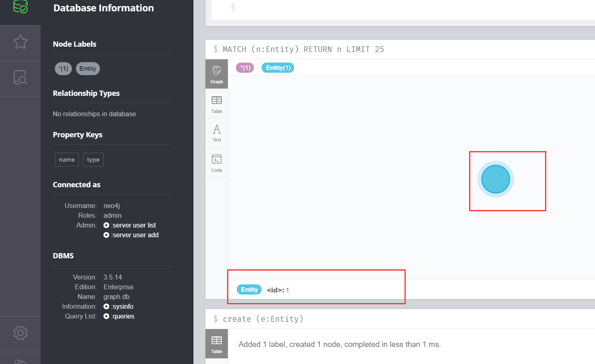Toggle the *(1) node style pill

[244, 67]
